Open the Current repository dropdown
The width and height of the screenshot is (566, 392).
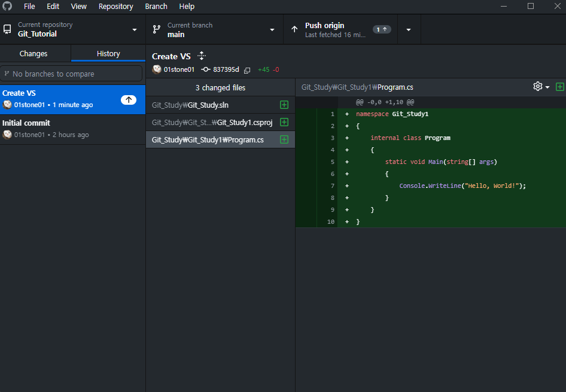[x=72, y=29]
